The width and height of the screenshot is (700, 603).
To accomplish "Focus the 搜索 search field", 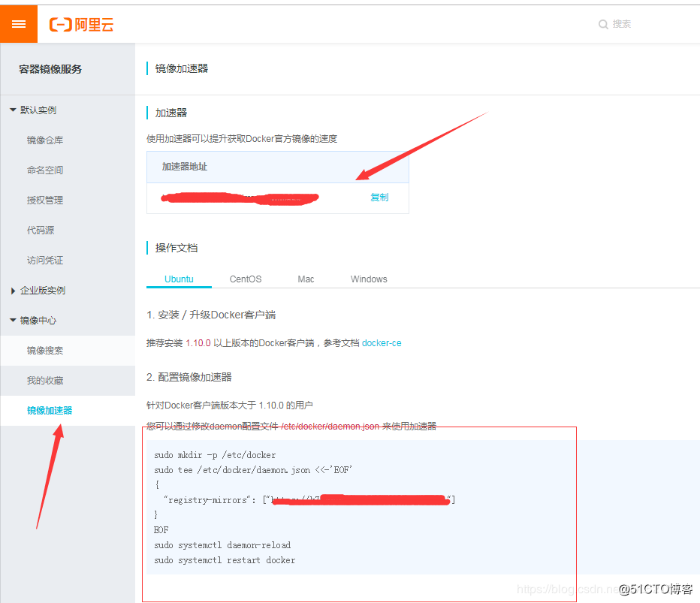I will [x=621, y=24].
